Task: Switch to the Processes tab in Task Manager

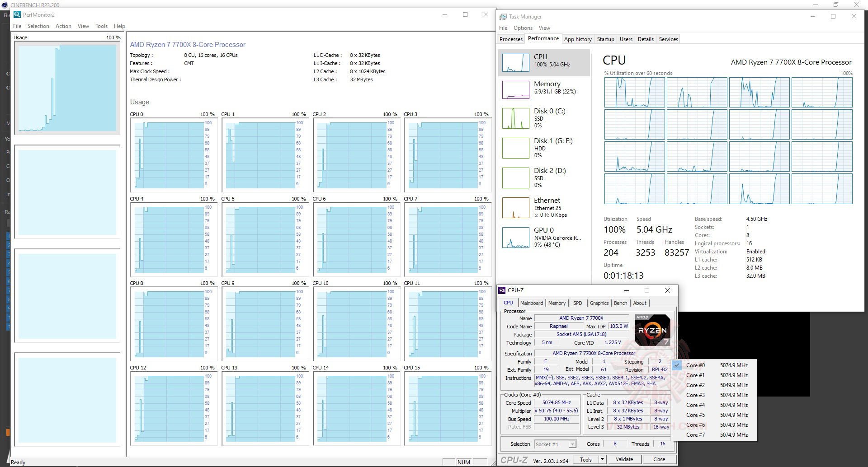Action: click(511, 39)
